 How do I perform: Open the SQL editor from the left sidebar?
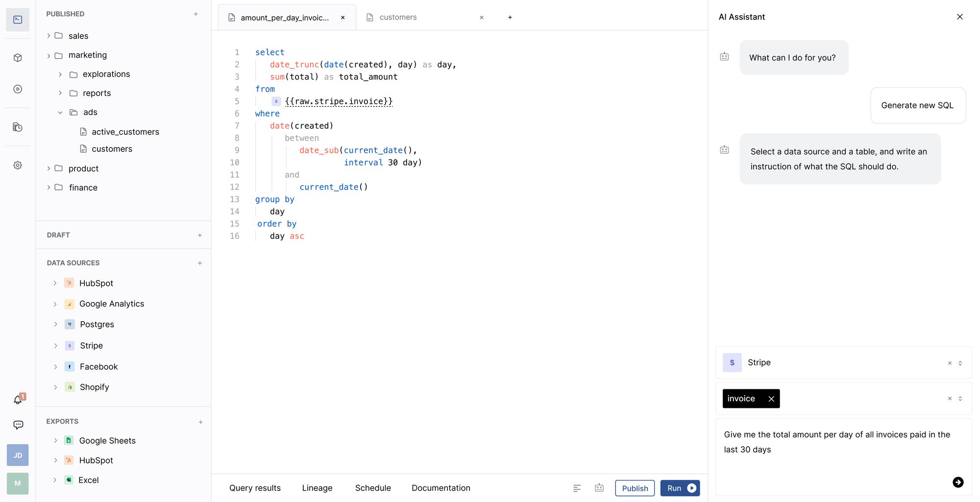pos(18,20)
